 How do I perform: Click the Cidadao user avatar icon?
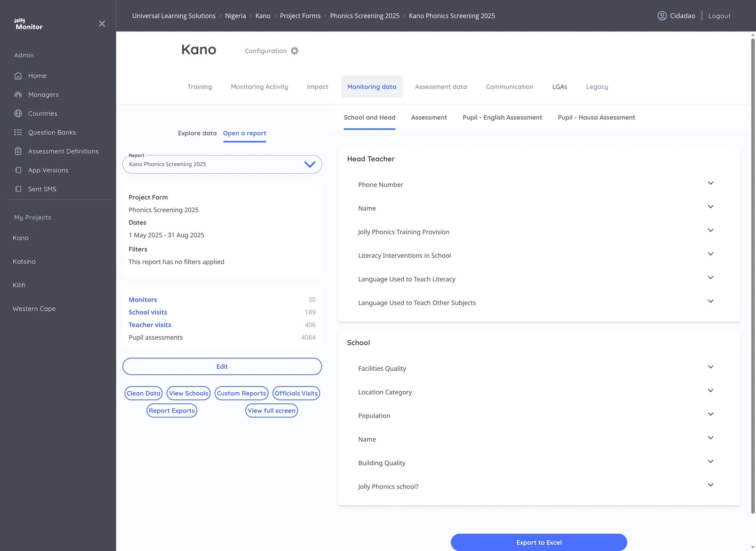coord(662,16)
